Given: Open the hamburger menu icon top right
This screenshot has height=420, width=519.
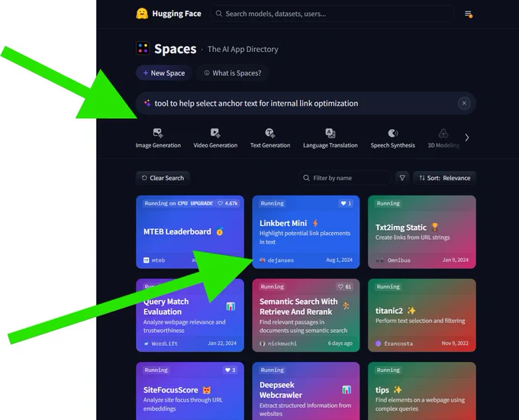Looking at the screenshot, I should tap(468, 14).
